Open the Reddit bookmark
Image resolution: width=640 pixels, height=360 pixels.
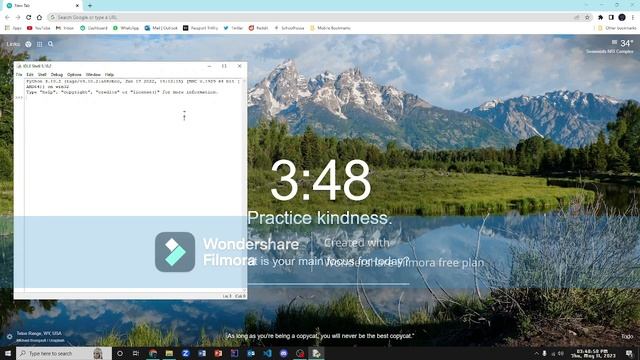(258, 28)
